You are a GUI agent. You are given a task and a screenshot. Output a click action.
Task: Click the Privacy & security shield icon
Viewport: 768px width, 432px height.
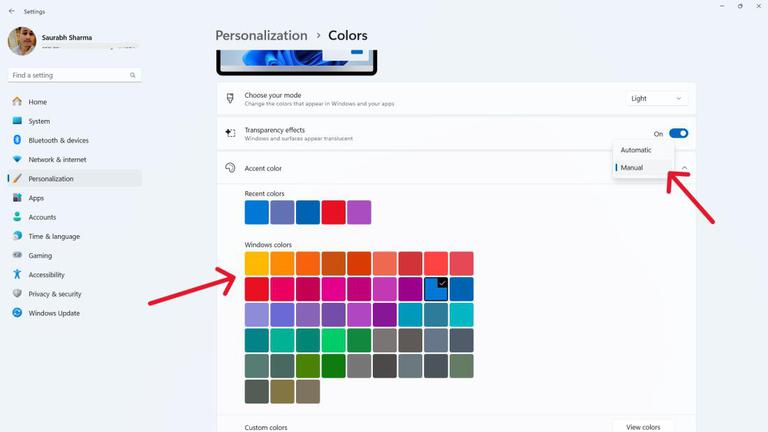(x=17, y=293)
